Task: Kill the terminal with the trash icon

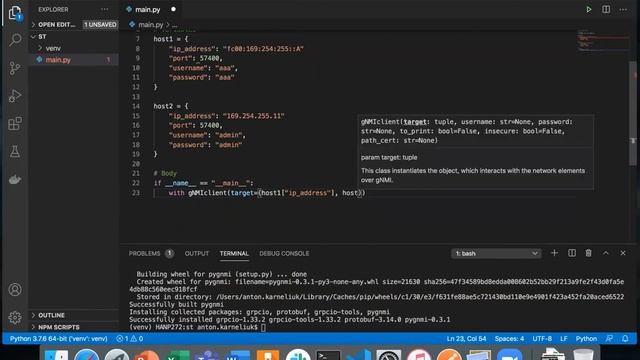Action: point(588,253)
